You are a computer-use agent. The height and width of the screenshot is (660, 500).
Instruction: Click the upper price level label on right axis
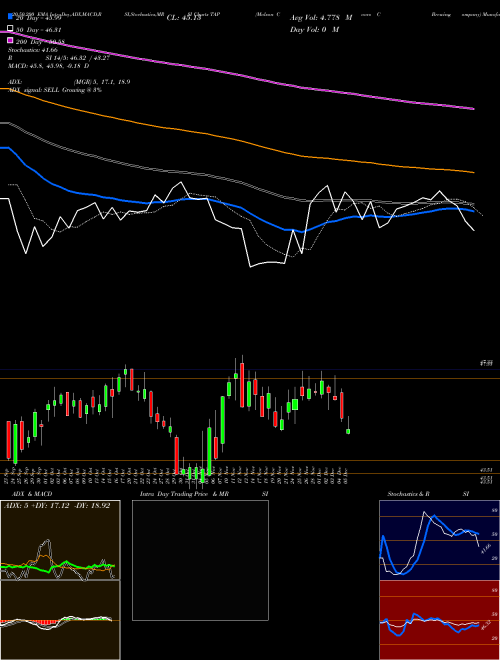click(x=487, y=363)
